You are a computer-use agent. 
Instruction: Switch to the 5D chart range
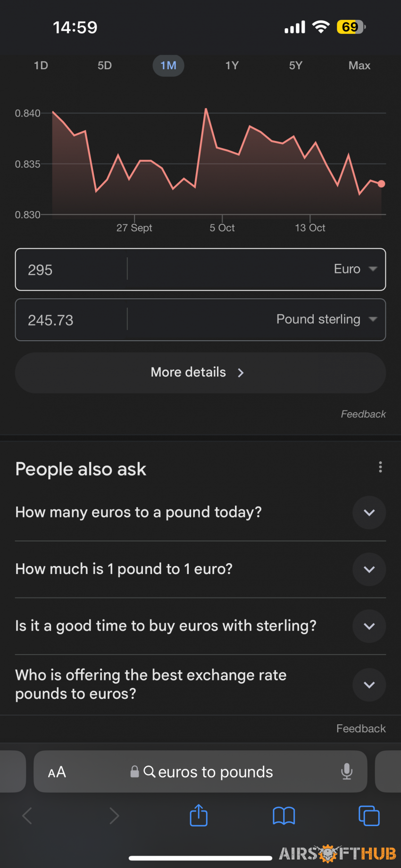click(x=105, y=66)
